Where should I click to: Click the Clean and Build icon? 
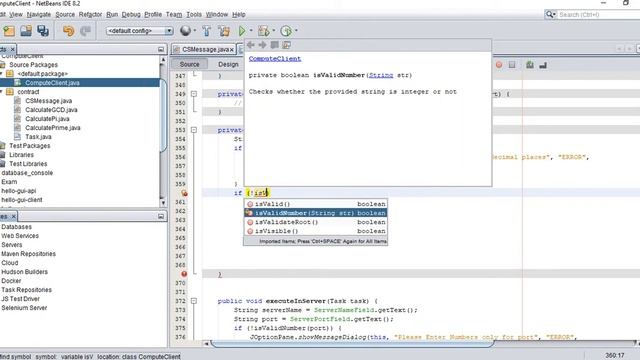(x=224, y=31)
